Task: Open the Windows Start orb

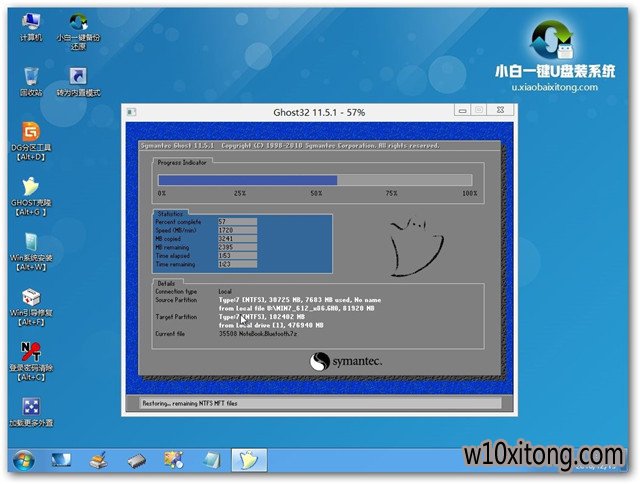Action: pyautogui.click(x=23, y=460)
